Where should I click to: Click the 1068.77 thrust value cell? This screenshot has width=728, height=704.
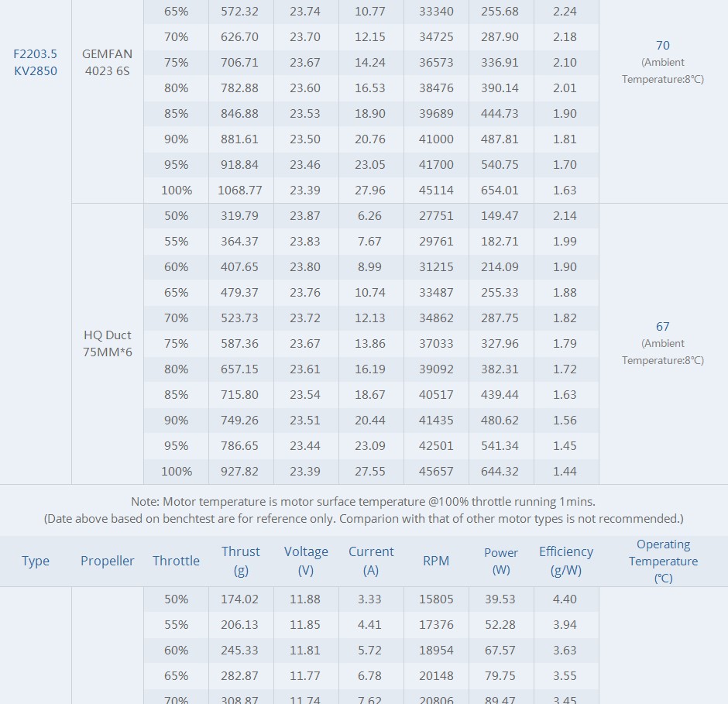(x=241, y=190)
